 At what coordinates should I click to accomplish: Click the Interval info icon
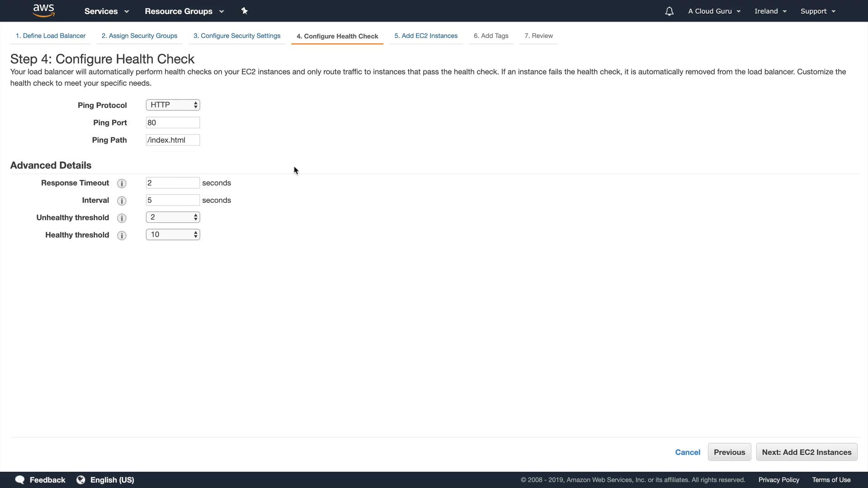click(122, 201)
